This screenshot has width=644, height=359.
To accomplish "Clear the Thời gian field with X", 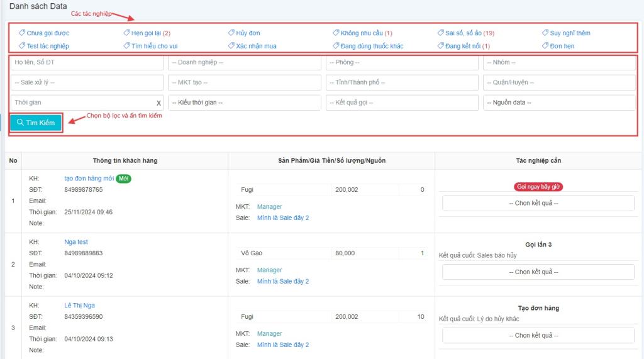I will pos(159,103).
